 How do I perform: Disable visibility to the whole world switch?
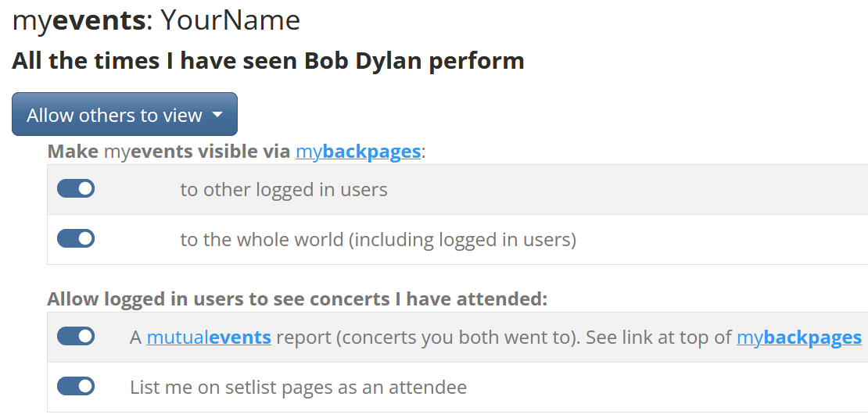tap(76, 239)
